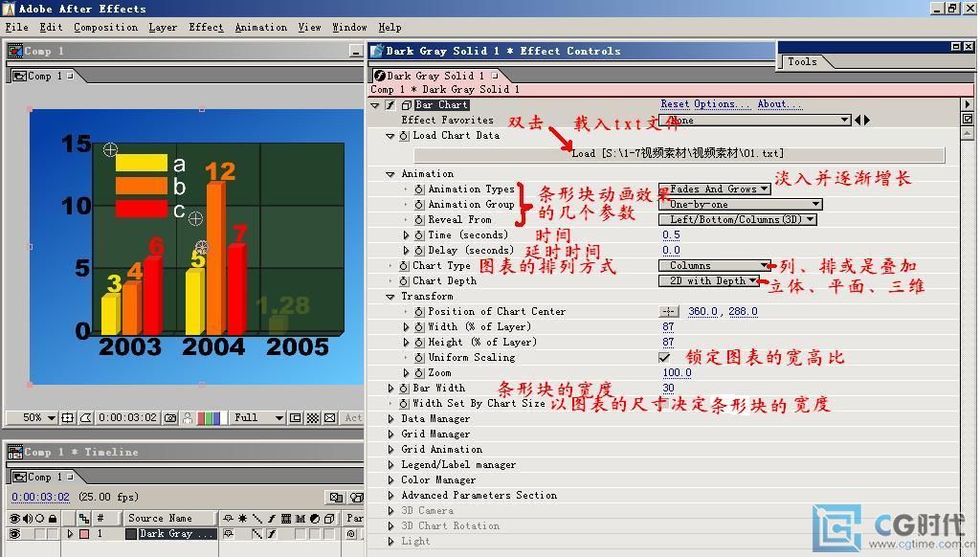The image size is (980, 557).
Task: Toggle the solo box on Dark Gray layer
Action: [40, 534]
